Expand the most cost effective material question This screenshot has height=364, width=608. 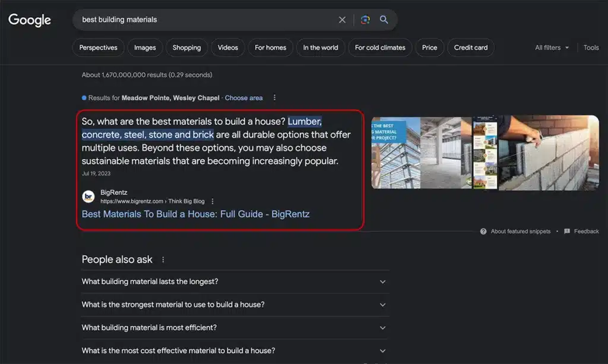tap(235, 351)
